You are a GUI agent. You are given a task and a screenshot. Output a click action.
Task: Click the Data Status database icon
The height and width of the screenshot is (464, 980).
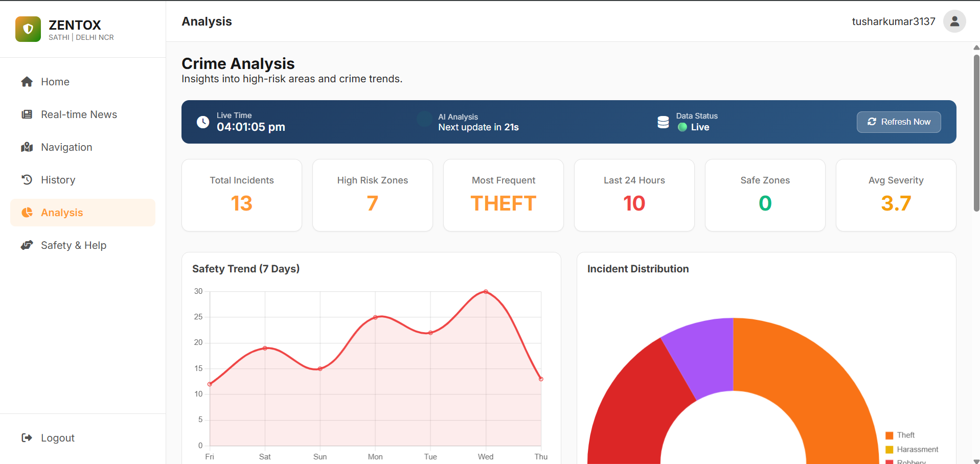click(x=663, y=122)
